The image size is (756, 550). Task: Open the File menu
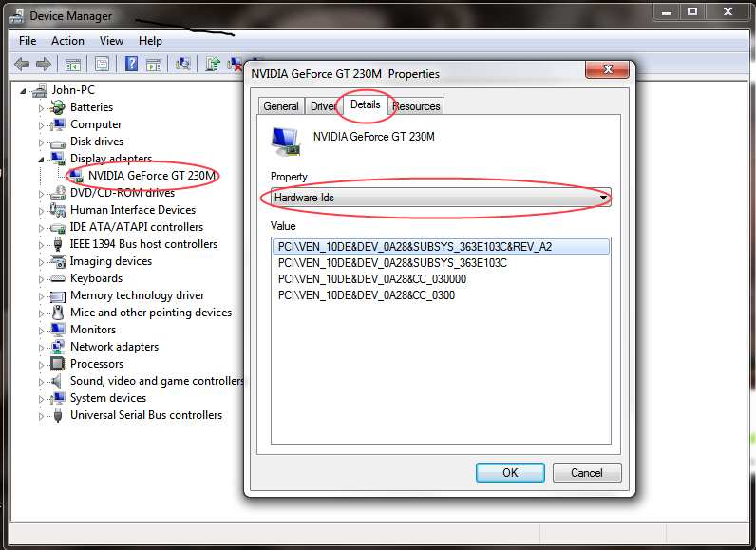pyautogui.click(x=28, y=41)
